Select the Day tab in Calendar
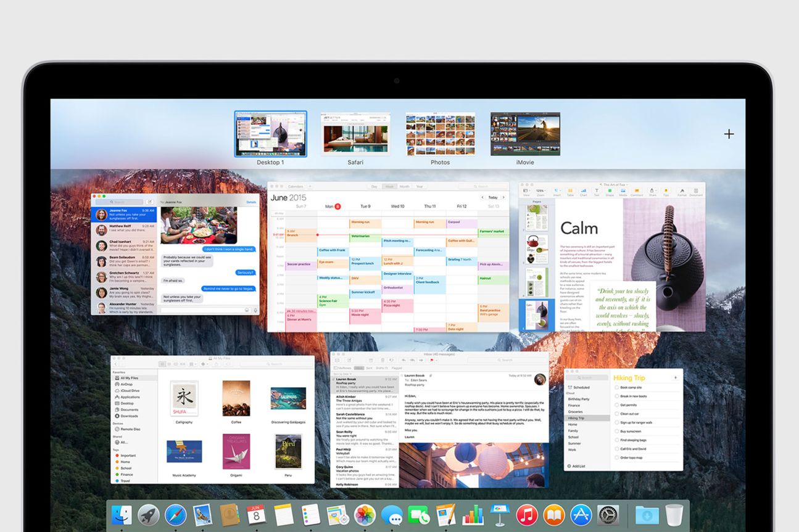The width and height of the screenshot is (799, 532). click(374, 186)
